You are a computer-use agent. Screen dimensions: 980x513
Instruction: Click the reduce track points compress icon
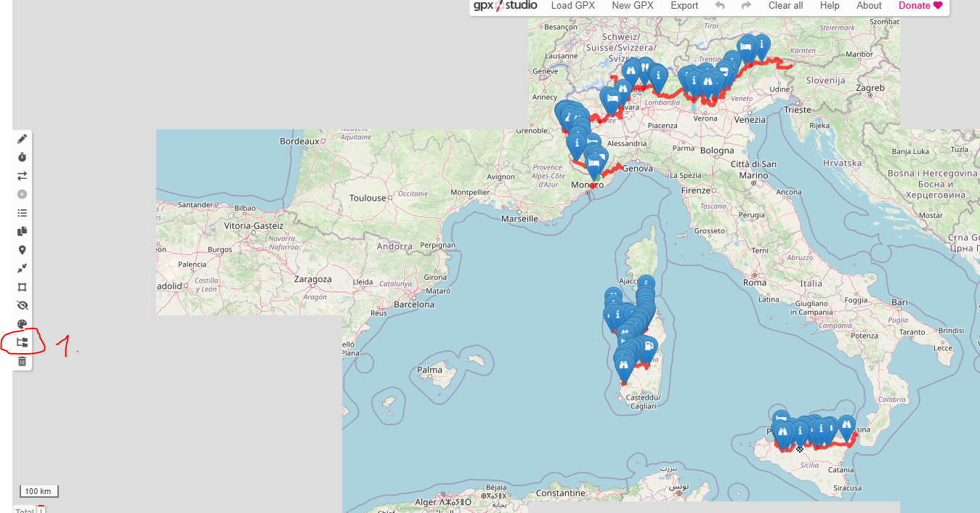[22, 269]
